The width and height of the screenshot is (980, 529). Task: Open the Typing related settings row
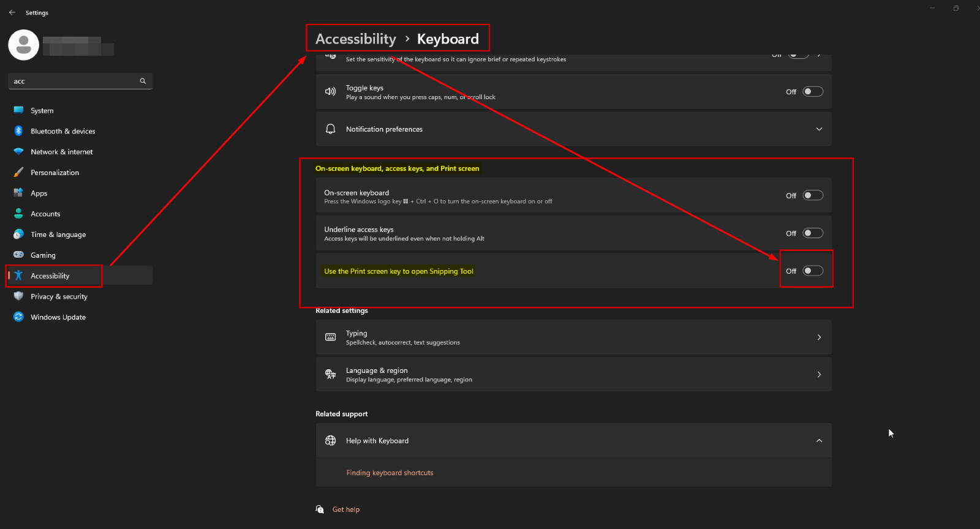pos(573,337)
